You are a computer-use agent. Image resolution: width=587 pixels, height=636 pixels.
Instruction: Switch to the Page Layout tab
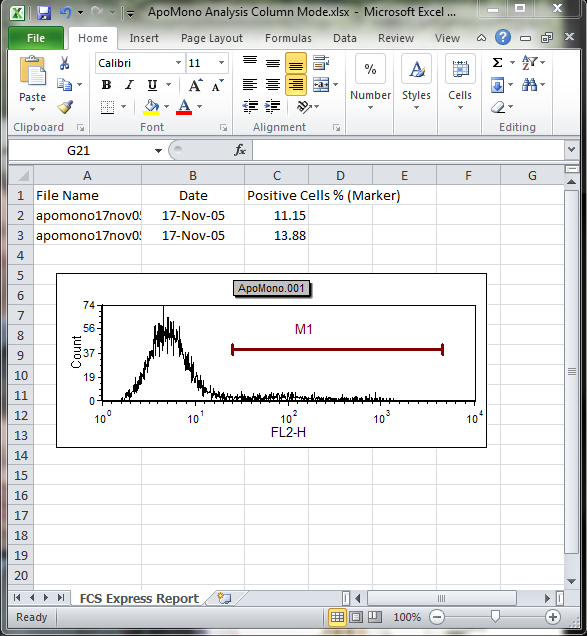click(212, 38)
